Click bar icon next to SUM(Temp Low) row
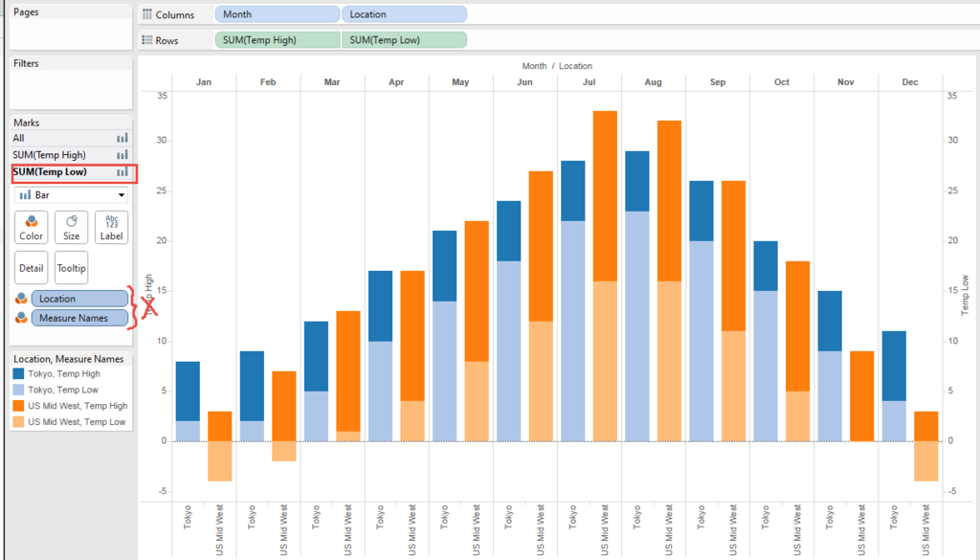 (122, 172)
